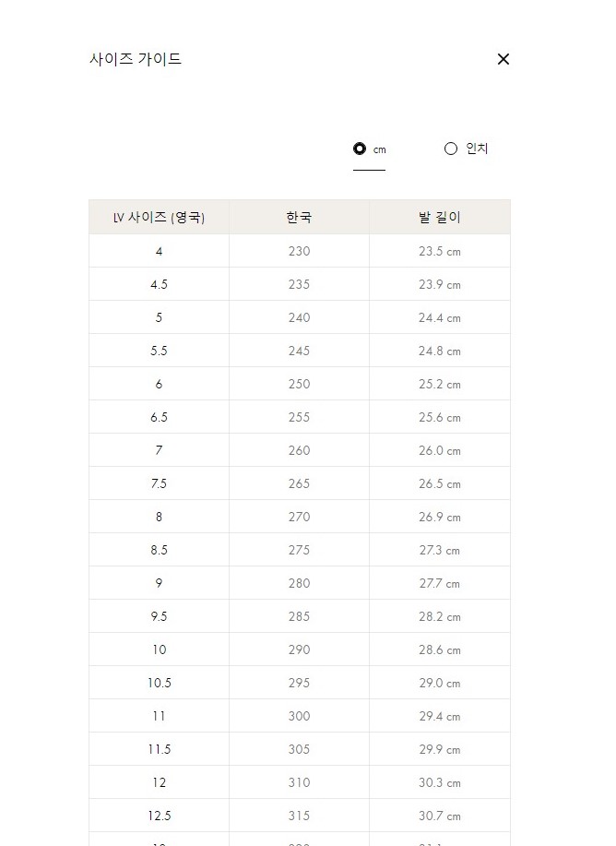Click foot length 25.6 cm cell

point(440,417)
